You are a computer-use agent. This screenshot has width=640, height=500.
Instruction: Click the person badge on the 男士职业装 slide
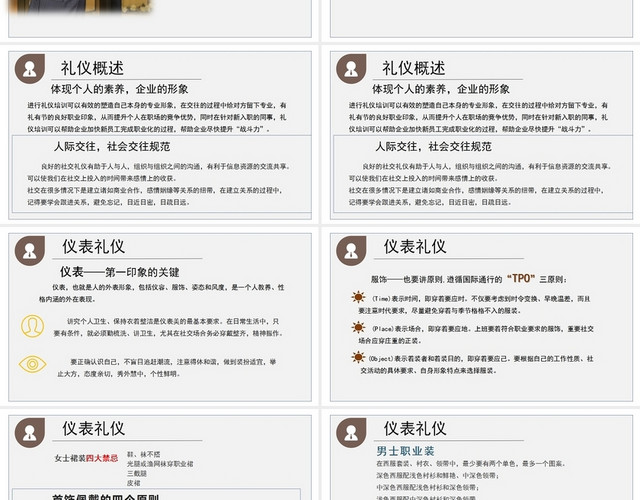tap(351, 433)
